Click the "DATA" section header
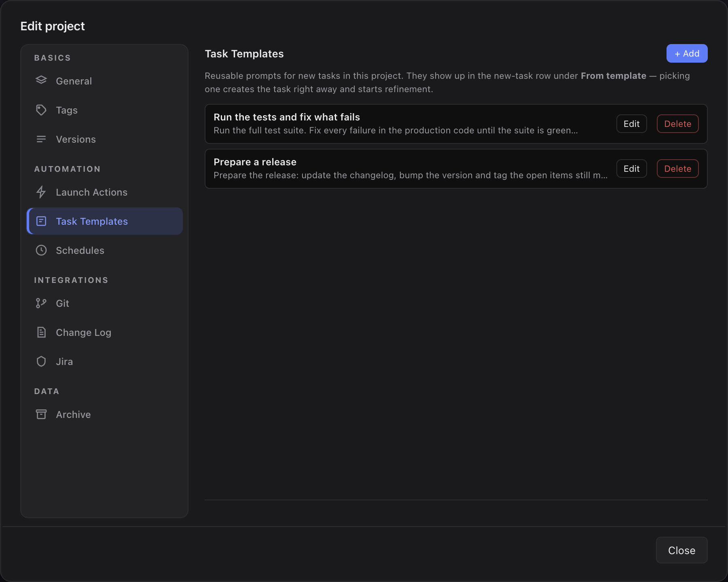 click(x=47, y=391)
